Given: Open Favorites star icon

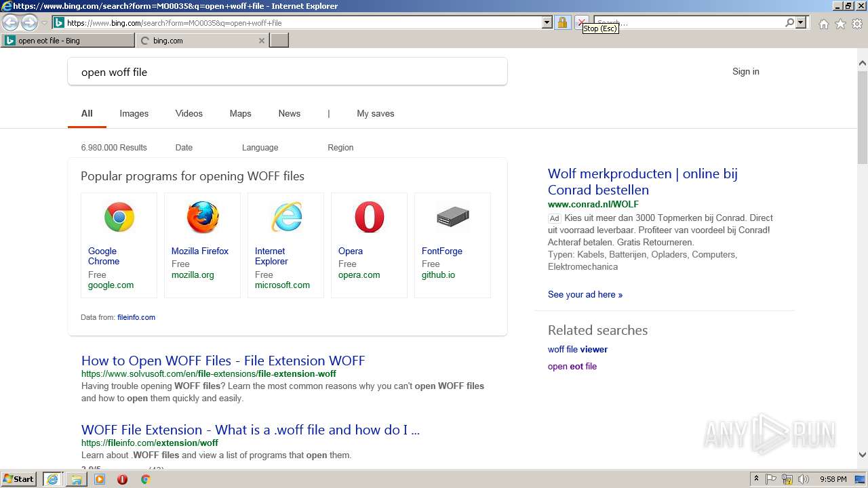Looking at the screenshot, I should 840,24.
